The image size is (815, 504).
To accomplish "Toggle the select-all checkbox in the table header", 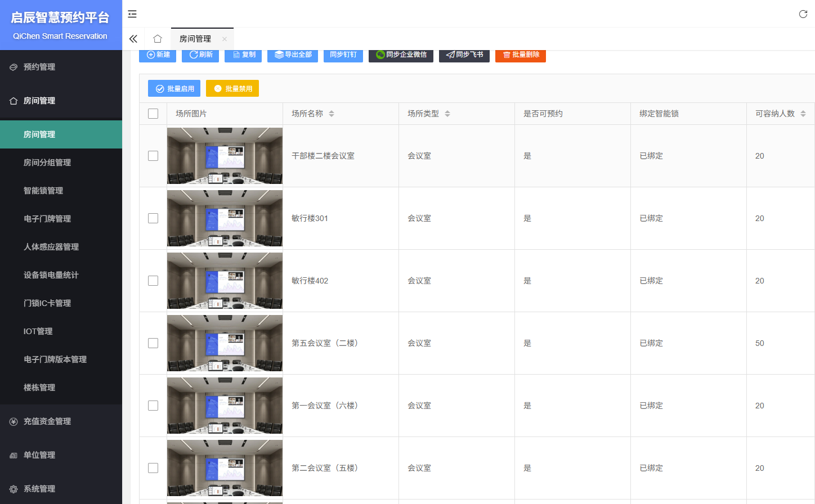I will [153, 114].
